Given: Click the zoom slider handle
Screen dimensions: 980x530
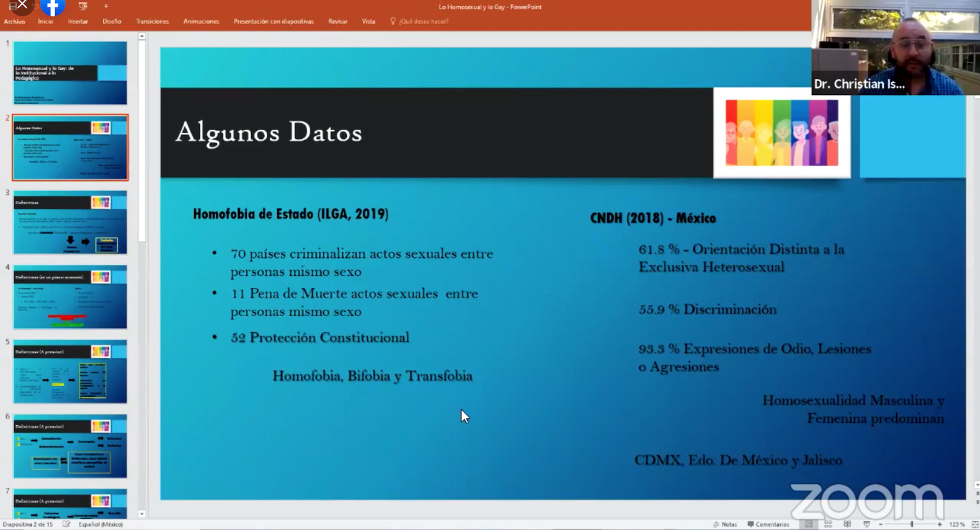Looking at the screenshot, I should coord(912,524).
